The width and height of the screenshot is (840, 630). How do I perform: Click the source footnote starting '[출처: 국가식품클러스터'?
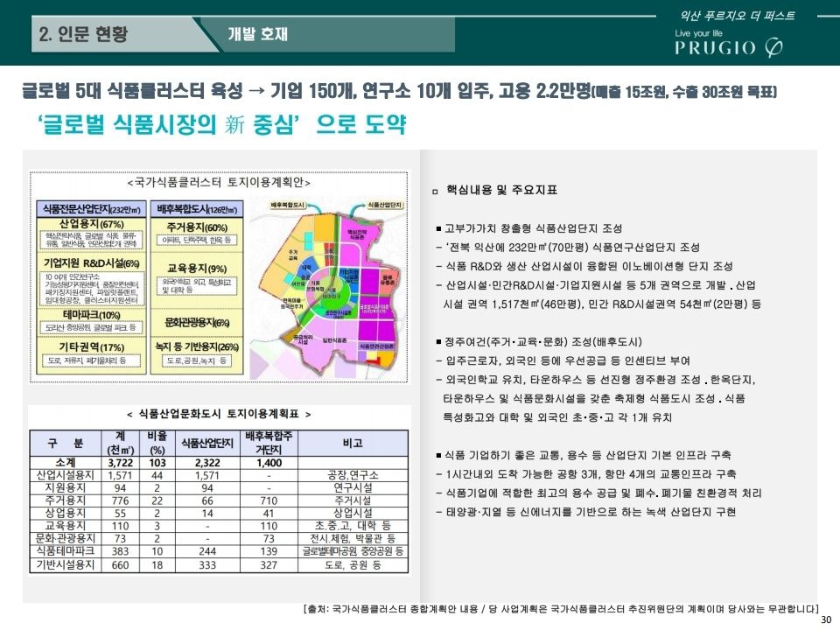(x=560, y=609)
